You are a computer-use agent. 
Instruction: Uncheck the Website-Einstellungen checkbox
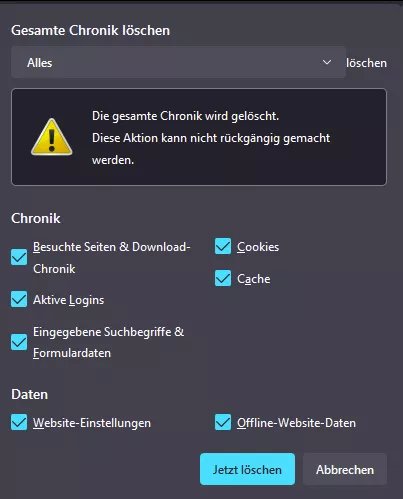coord(19,422)
